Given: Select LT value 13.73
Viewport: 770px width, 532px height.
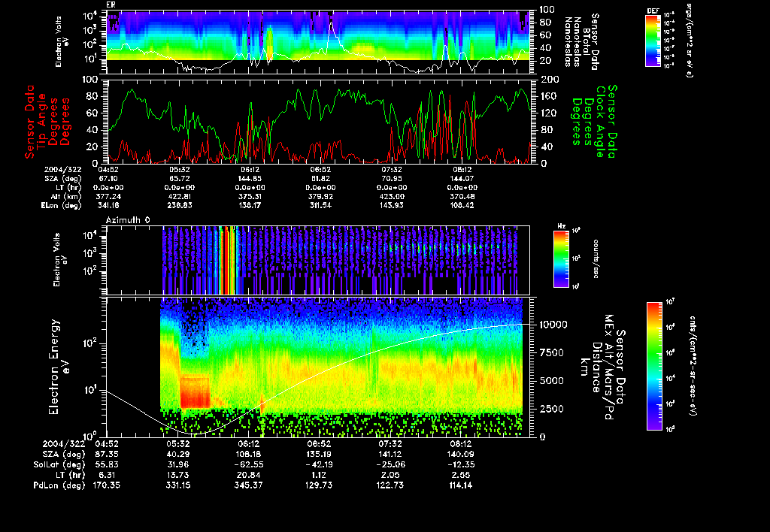Looking at the screenshot, I should (177, 475).
